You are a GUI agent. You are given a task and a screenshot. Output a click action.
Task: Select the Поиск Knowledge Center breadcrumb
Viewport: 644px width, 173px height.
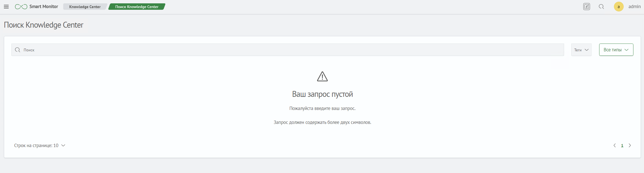(x=137, y=7)
